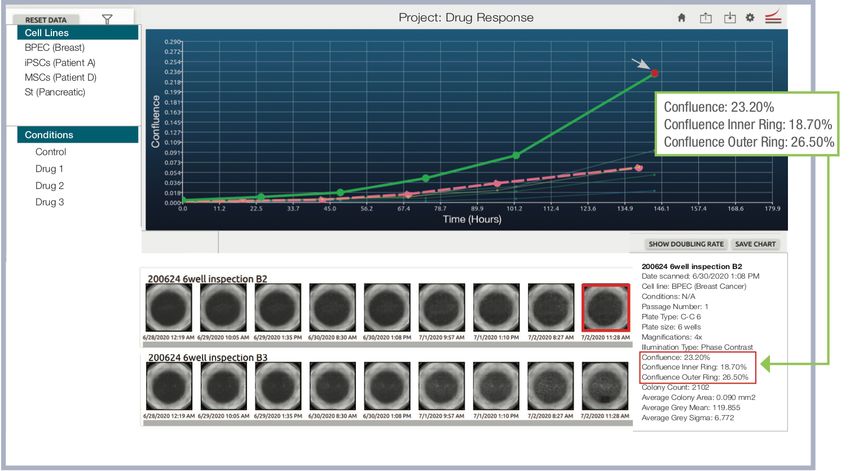Click 'Magnifications: 4x' detail text
Image resolution: width=850 pixels, height=471 pixels.
coord(672,337)
